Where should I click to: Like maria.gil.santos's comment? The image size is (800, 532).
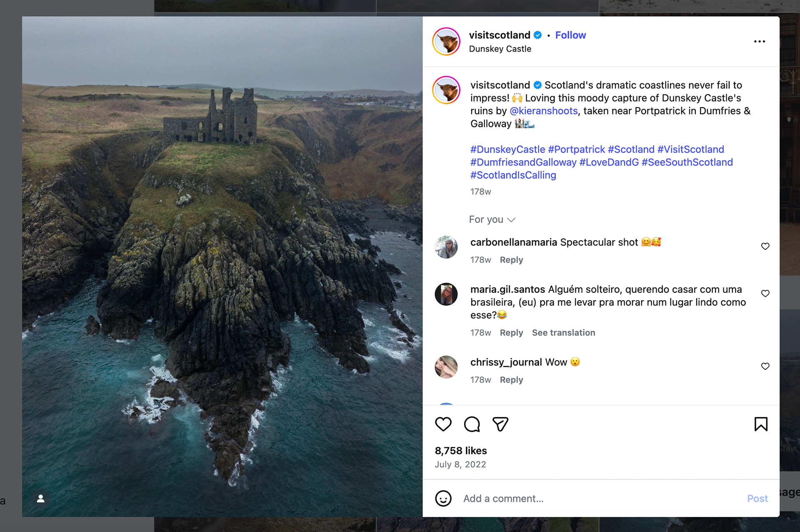click(x=765, y=293)
